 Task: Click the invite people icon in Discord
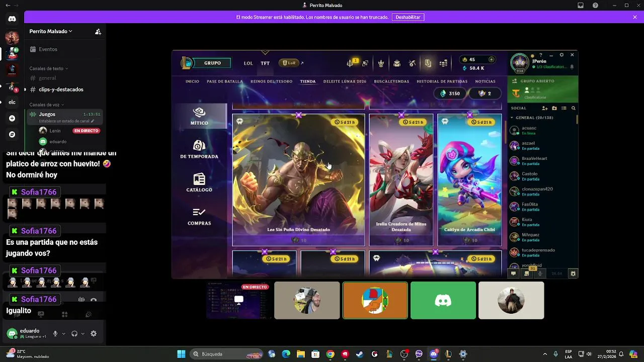98,31
